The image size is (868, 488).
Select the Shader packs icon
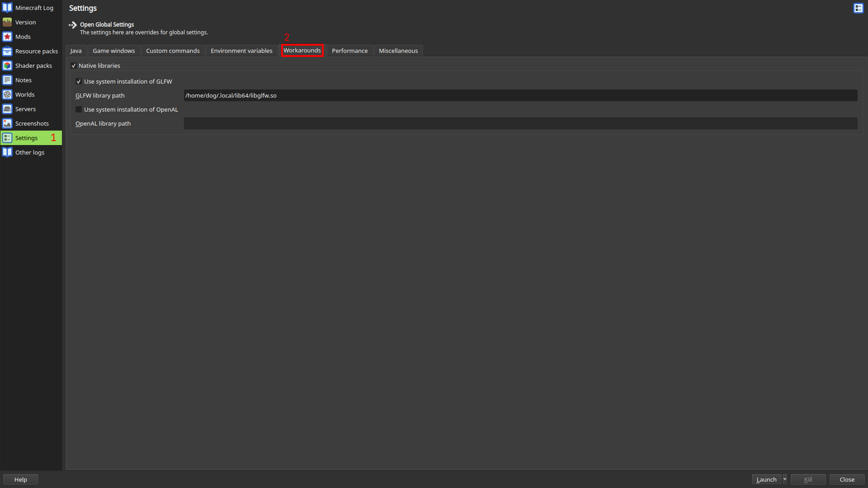pyautogui.click(x=7, y=65)
